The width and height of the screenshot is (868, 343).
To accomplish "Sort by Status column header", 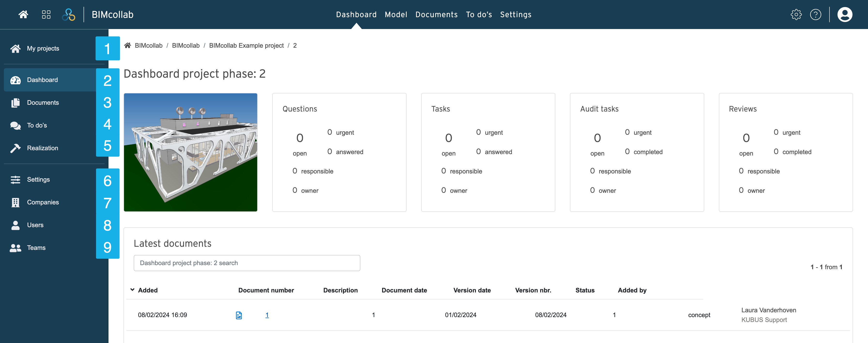I will tap(585, 290).
